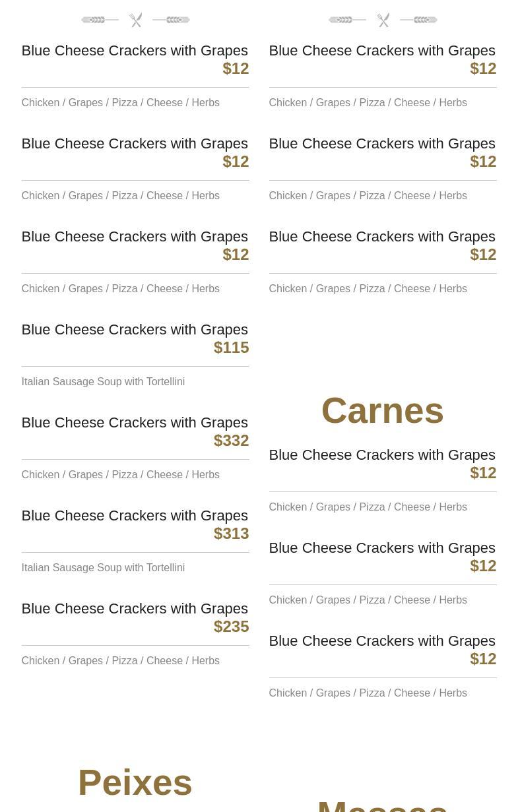This screenshot has height=812, width=518.
Task: Click the $115 price
Action: click(231, 348)
